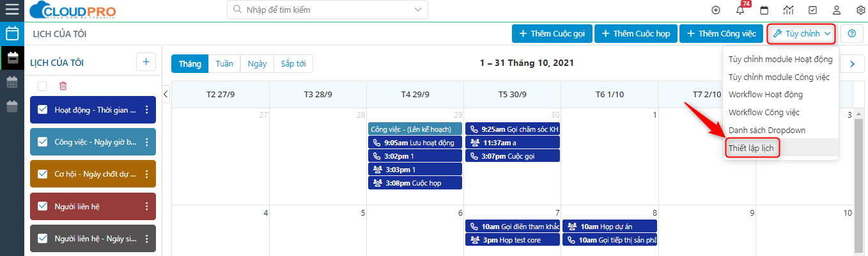Screen dimensions: 868x256
Task: Toggle the Cơ hội - Ngày chốt checkbox
Action: click(x=43, y=174)
